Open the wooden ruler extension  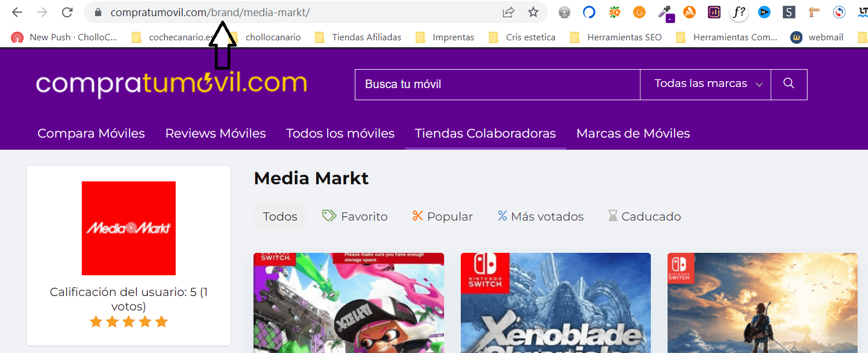(x=814, y=12)
